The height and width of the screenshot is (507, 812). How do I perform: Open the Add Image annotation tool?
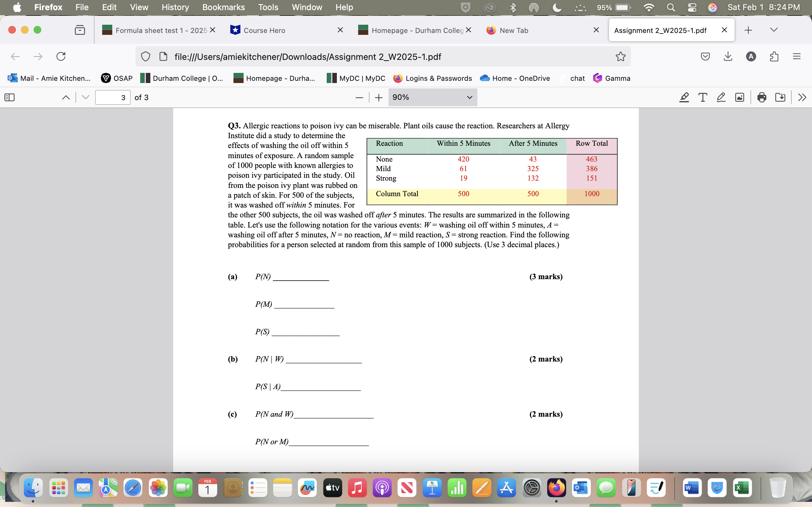point(740,97)
